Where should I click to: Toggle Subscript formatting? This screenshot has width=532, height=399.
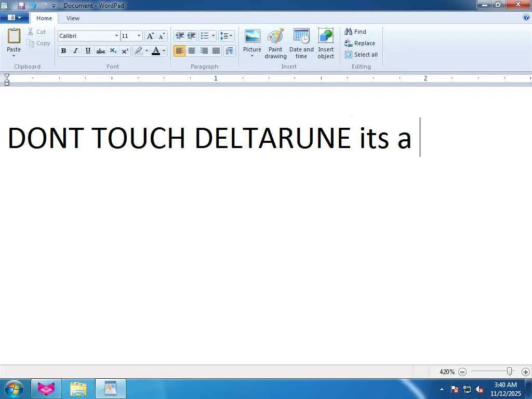113,51
